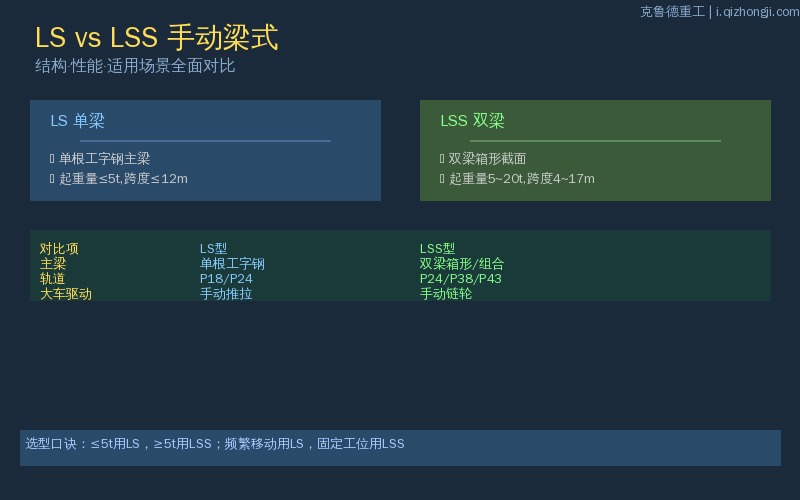The height and width of the screenshot is (500, 800).
Task: Select table header 'LS型'
Action: pyautogui.click(x=213, y=248)
